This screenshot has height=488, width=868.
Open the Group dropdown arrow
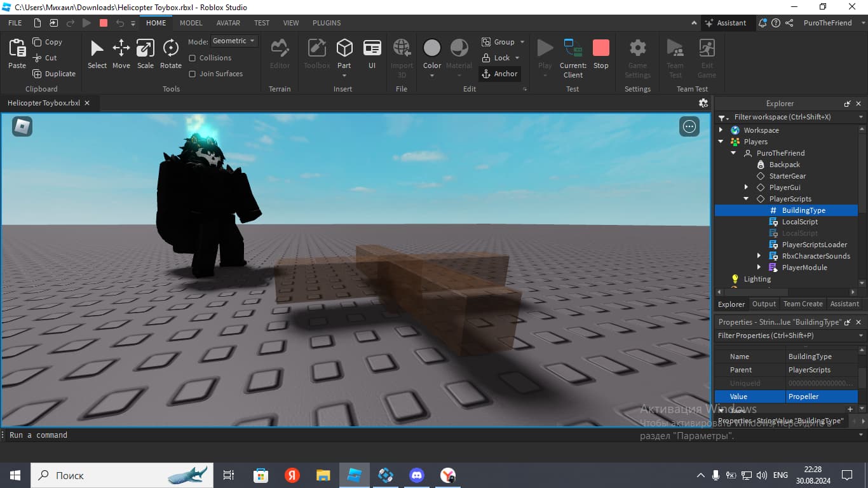(522, 42)
